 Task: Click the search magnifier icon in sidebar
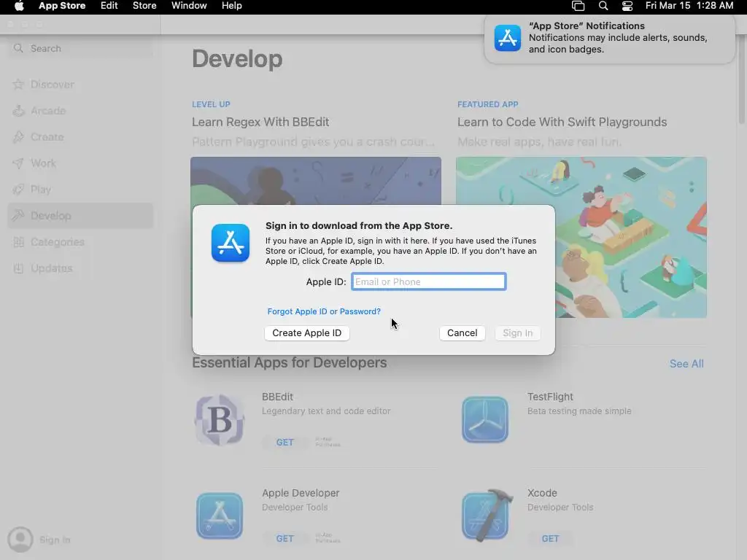point(18,48)
